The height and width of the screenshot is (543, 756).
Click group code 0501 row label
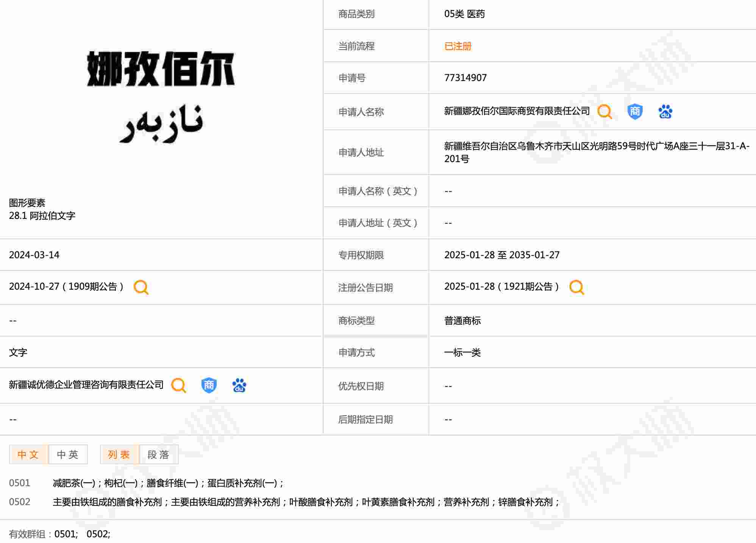click(x=19, y=483)
